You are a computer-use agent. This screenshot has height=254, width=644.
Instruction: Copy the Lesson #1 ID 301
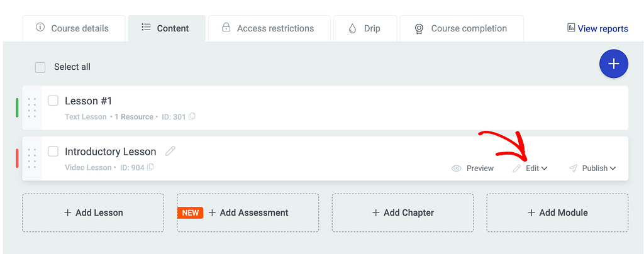click(192, 116)
